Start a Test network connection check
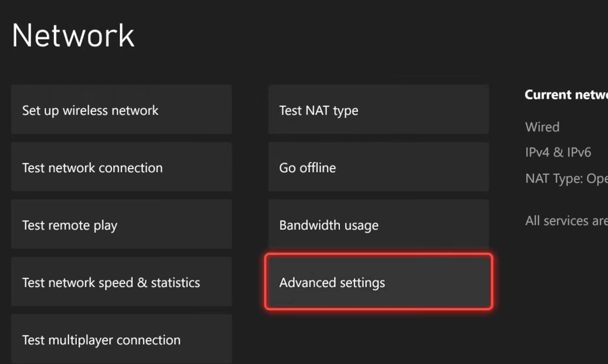 [121, 167]
